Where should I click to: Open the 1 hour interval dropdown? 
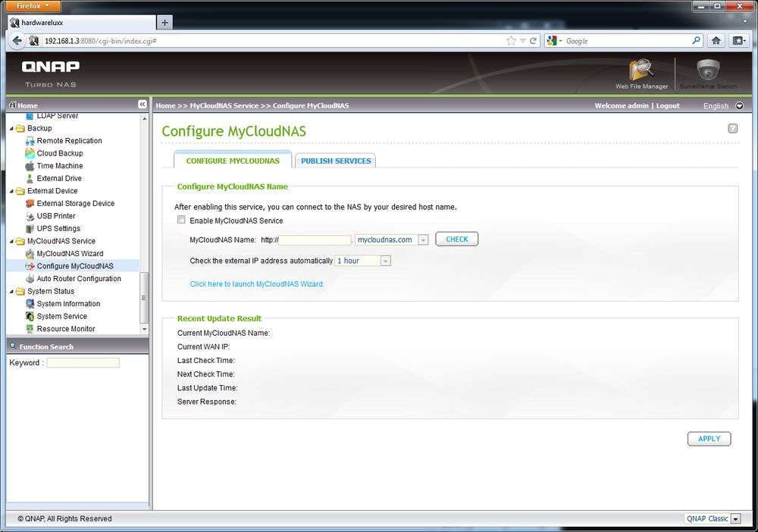(385, 261)
